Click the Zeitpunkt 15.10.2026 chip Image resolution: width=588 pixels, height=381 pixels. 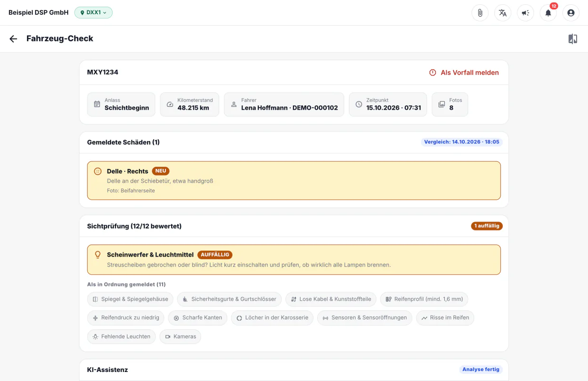pyautogui.click(x=388, y=104)
